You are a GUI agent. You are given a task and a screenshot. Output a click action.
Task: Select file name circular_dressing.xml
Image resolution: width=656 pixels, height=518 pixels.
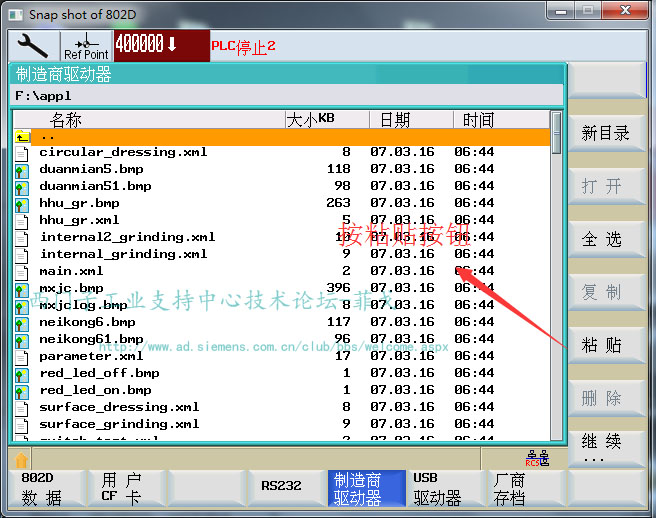123,152
